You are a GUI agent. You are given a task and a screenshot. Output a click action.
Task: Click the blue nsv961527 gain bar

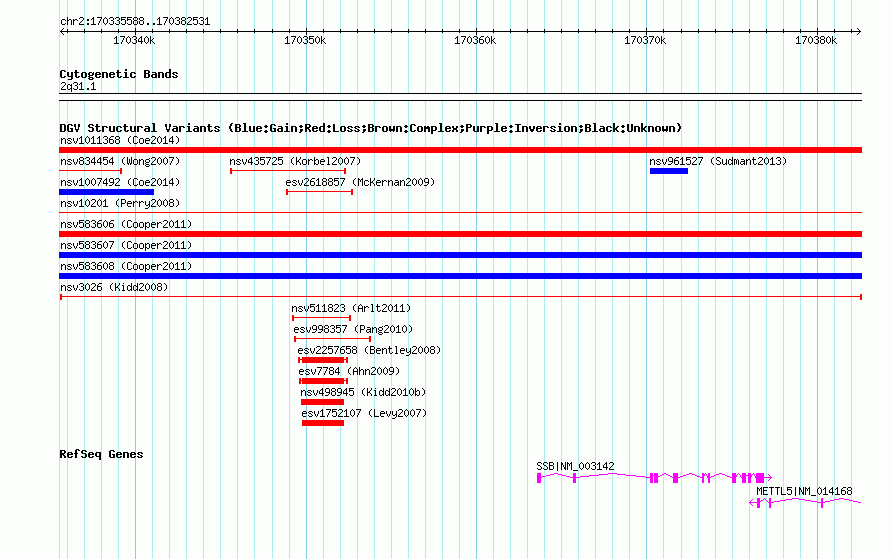[x=669, y=171]
